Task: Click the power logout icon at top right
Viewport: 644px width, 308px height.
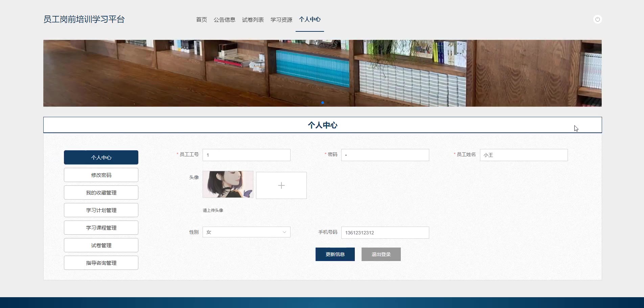Action: tap(598, 19)
